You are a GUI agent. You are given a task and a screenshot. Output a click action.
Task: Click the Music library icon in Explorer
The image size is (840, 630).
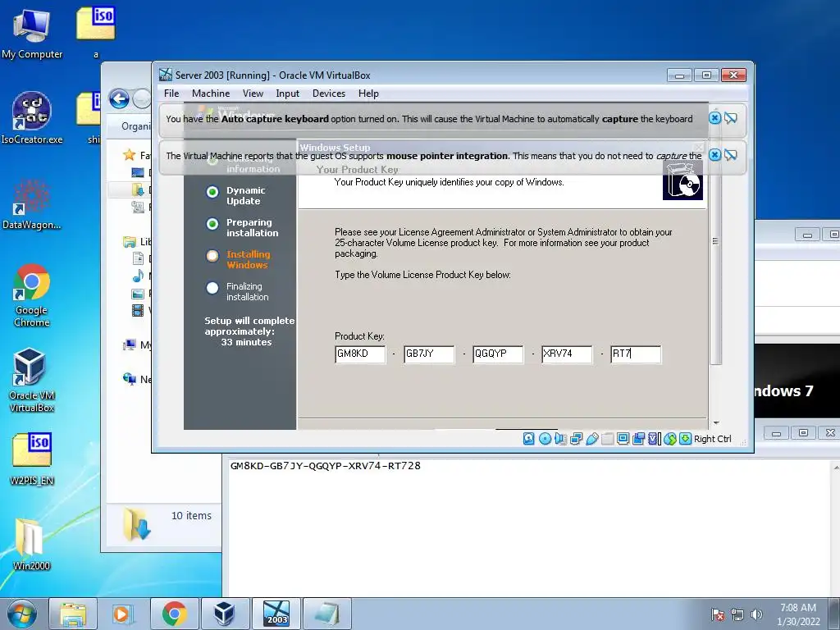pos(138,276)
